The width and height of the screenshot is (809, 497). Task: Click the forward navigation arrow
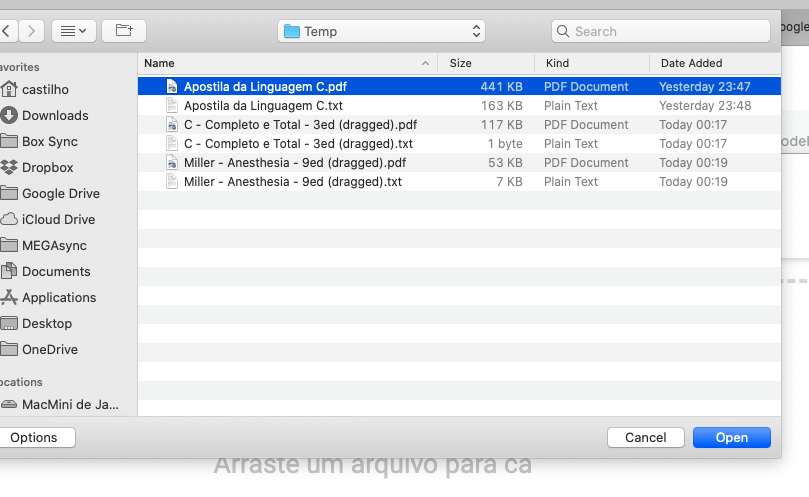[x=32, y=31]
